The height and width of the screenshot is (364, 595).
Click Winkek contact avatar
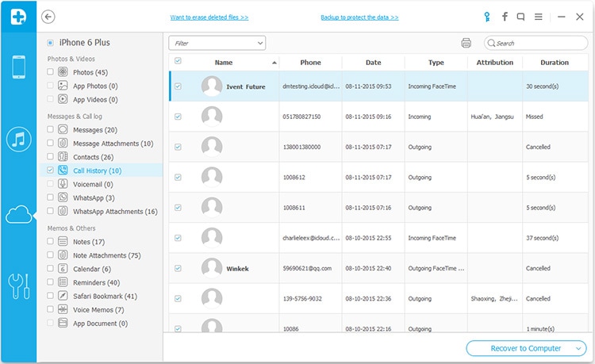[212, 268]
